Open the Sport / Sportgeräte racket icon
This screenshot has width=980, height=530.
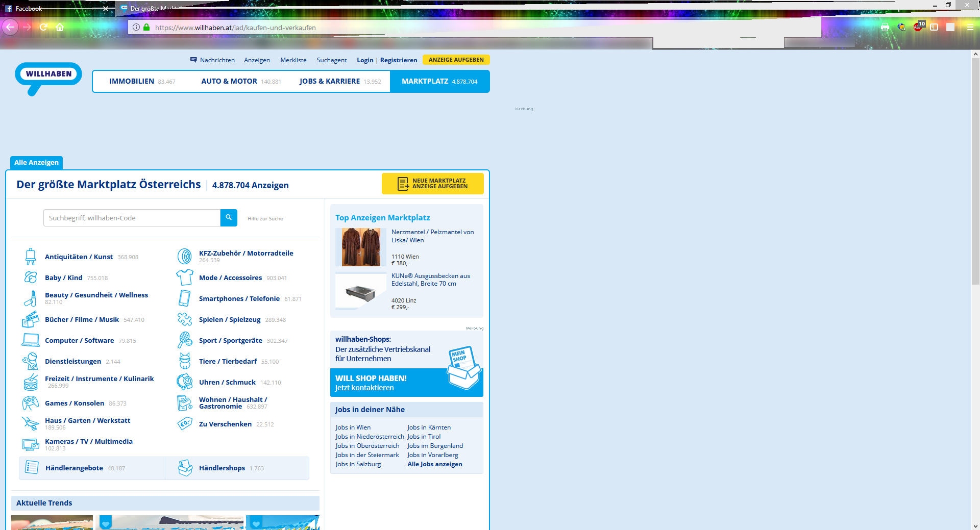185,340
